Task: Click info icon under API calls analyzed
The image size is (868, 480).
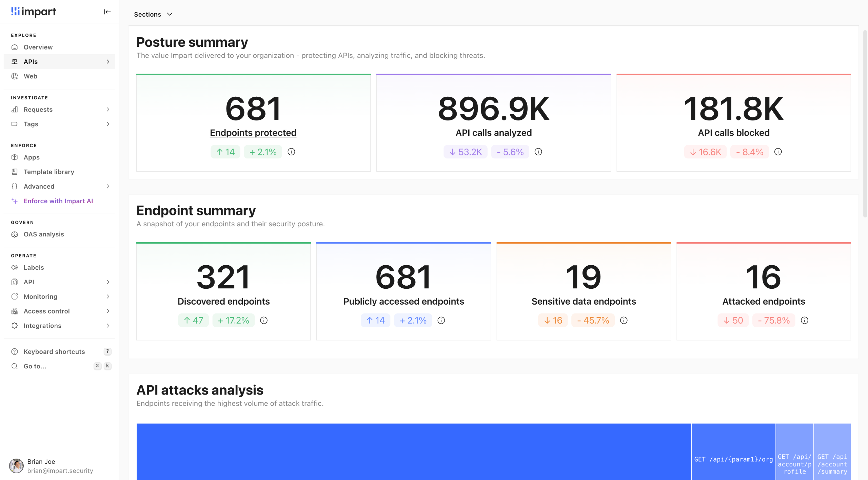Action: [x=538, y=152]
